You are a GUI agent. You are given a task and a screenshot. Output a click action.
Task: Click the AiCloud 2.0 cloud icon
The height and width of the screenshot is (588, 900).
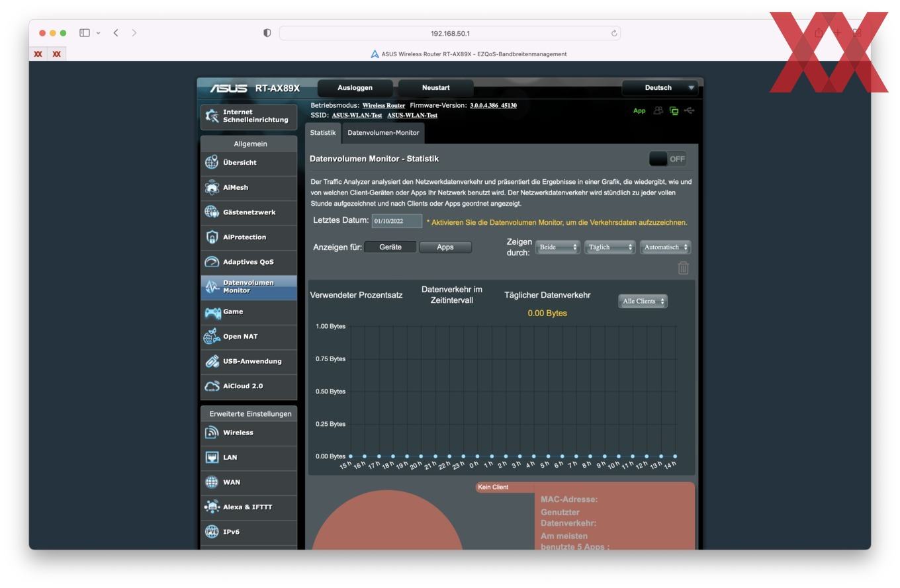(x=212, y=386)
